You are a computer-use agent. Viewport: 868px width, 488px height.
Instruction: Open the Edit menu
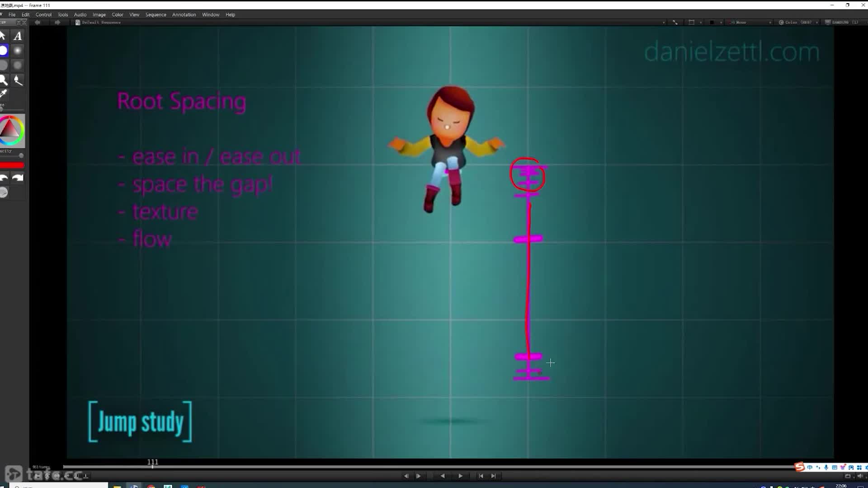[25, 14]
